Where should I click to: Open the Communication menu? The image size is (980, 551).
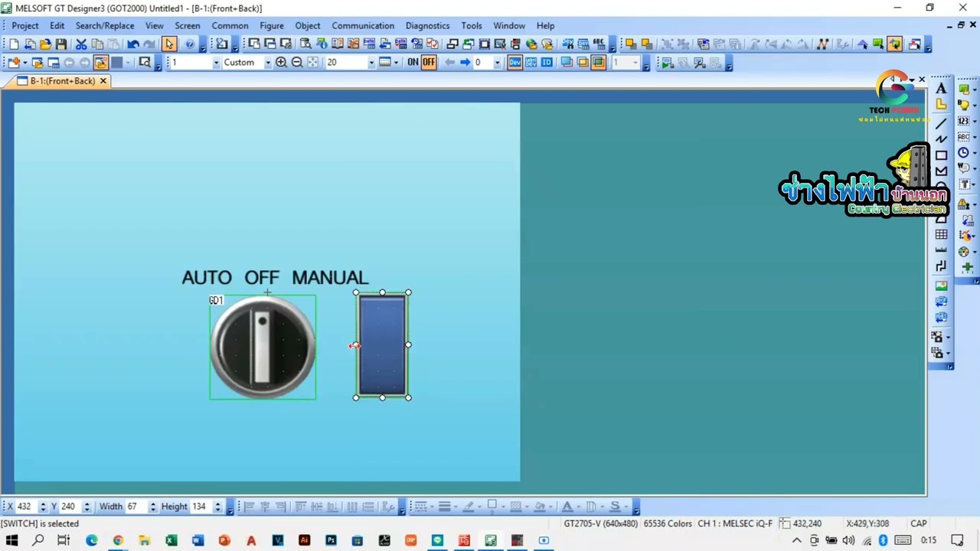(363, 25)
